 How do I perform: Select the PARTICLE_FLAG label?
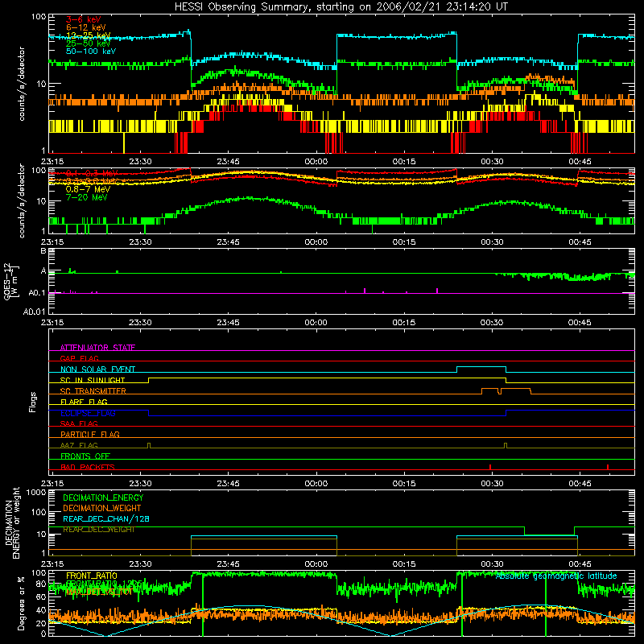90,434
